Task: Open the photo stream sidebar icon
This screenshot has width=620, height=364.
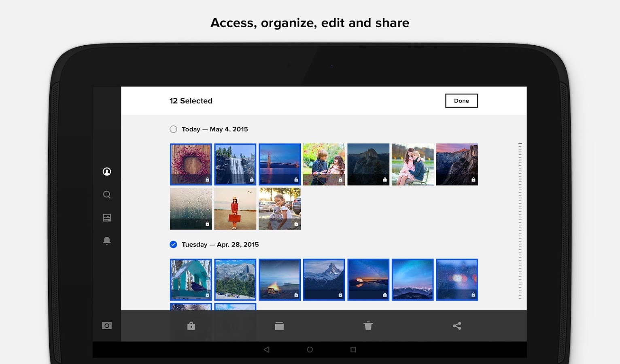Action: pyautogui.click(x=106, y=217)
